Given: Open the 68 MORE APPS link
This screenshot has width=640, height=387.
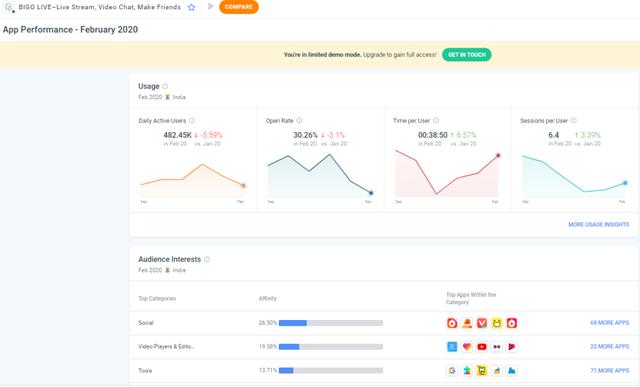Looking at the screenshot, I should pos(609,323).
